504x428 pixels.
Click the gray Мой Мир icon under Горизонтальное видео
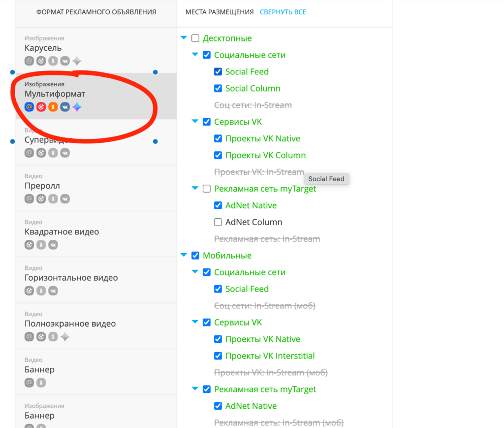[29, 291]
